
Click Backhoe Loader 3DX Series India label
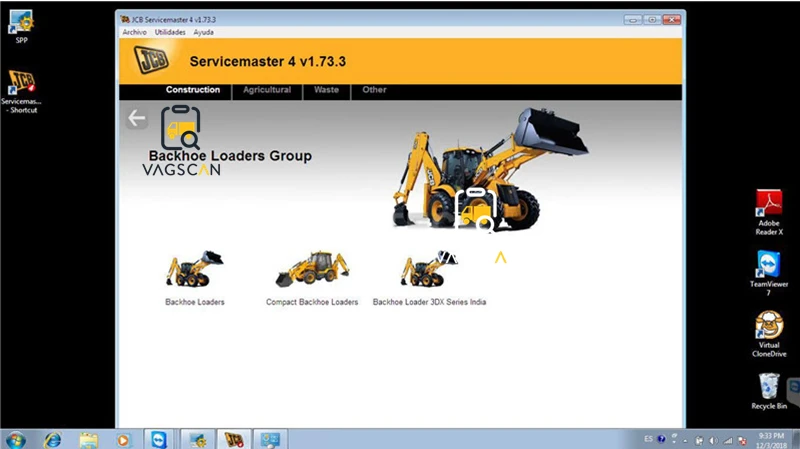[x=429, y=302]
